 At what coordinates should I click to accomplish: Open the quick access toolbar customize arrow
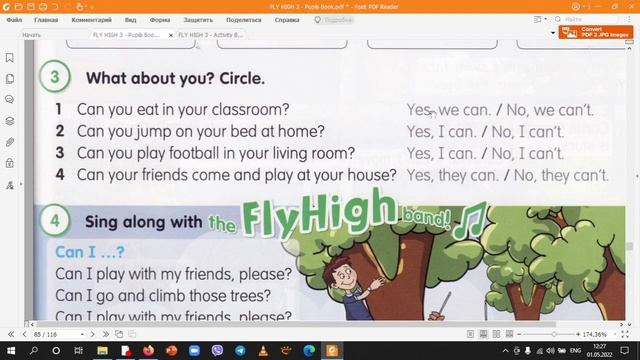[x=92, y=7]
